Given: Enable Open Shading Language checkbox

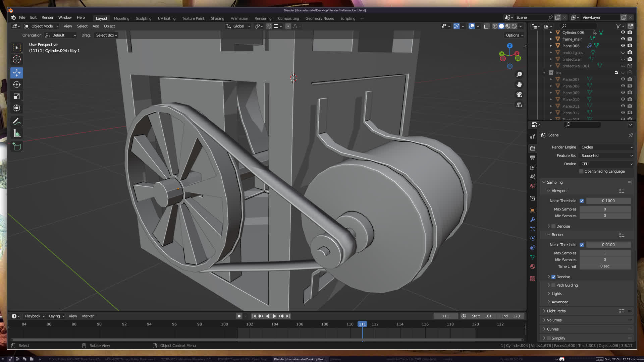Looking at the screenshot, I should (581, 171).
